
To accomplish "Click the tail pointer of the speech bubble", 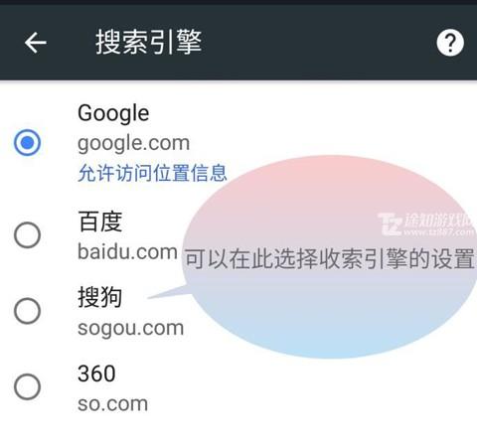I will (x=169, y=292).
